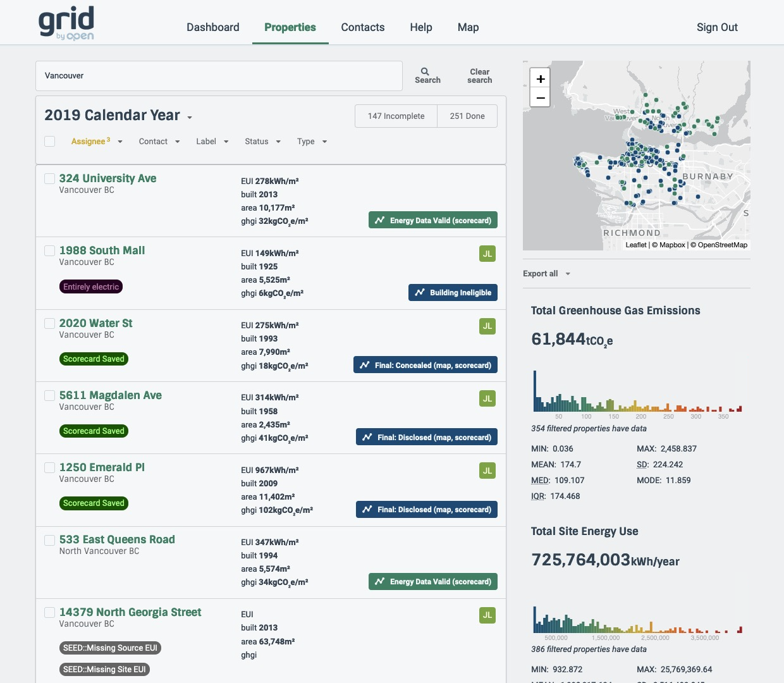Open the Contacts section
The width and height of the screenshot is (784, 683).
coord(362,27)
